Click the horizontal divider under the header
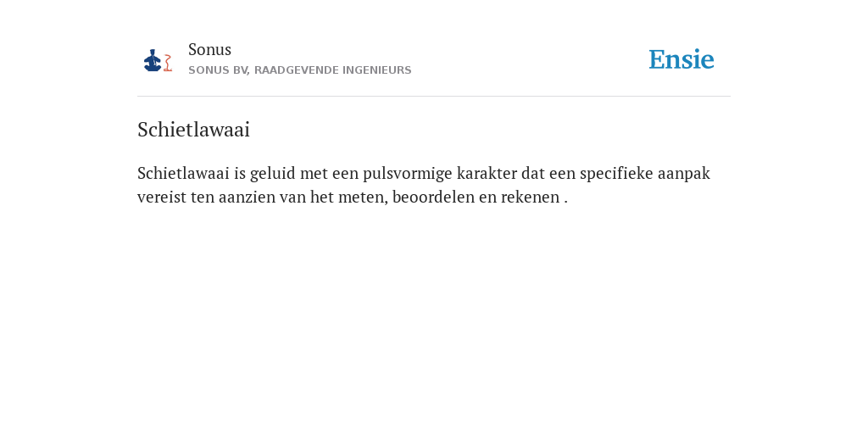 click(x=434, y=97)
